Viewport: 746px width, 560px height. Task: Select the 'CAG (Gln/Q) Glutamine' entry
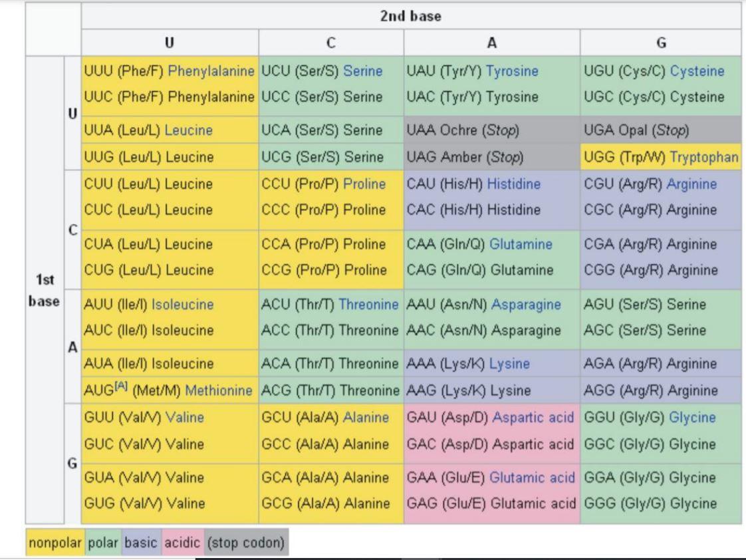click(x=480, y=270)
